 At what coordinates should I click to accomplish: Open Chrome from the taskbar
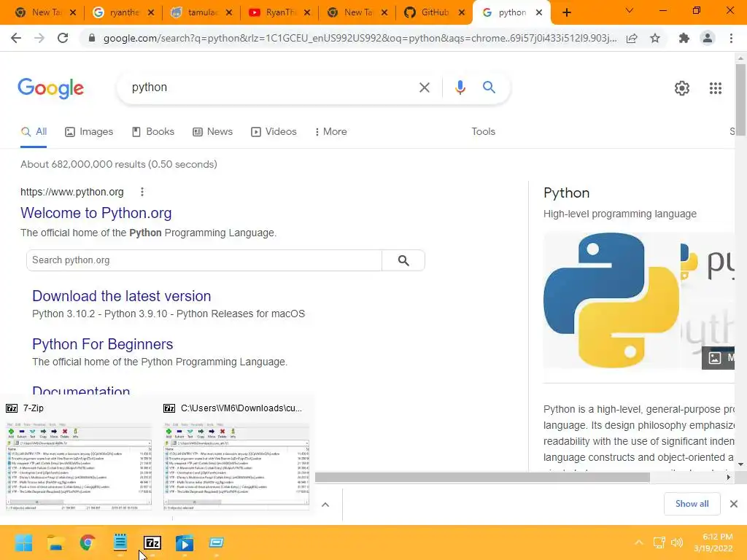[x=88, y=542]
